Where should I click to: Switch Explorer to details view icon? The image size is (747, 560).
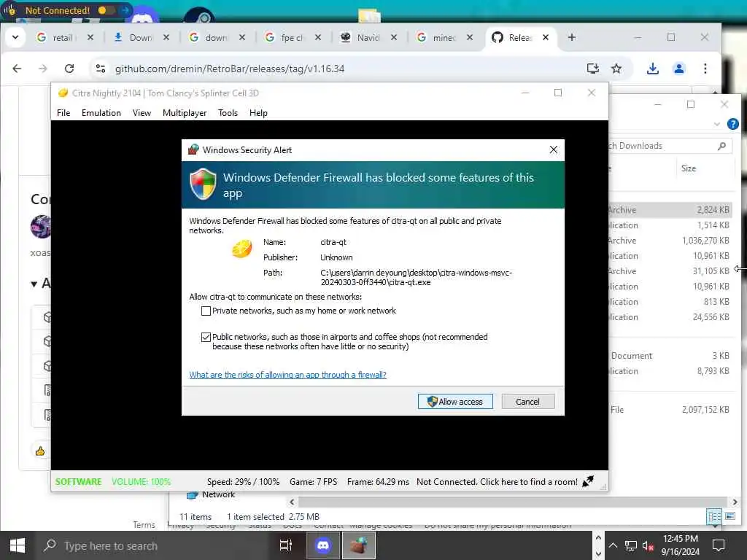714,516
